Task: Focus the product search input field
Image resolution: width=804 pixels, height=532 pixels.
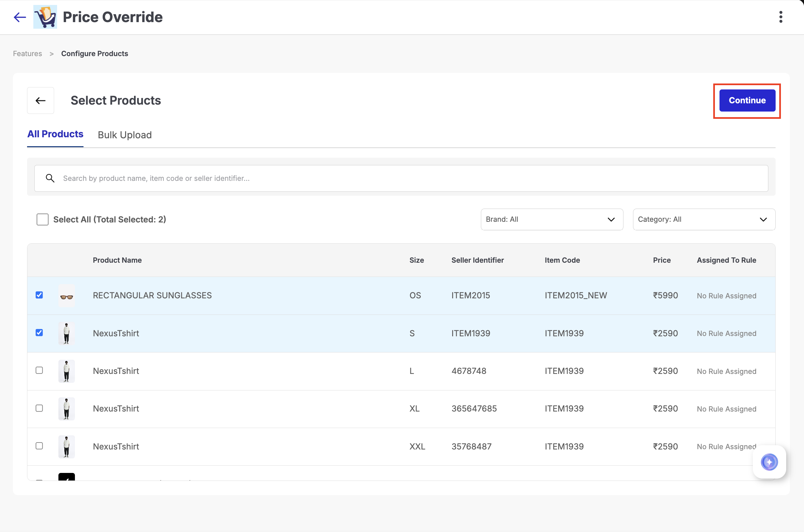Action: (x=401, y=179)
